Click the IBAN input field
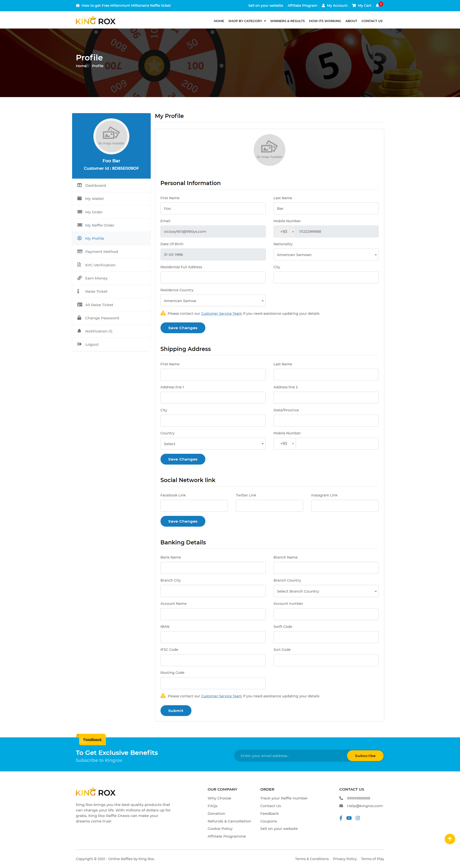The height and width of the screenshot is (868, 460). click(x=213, y=637)
